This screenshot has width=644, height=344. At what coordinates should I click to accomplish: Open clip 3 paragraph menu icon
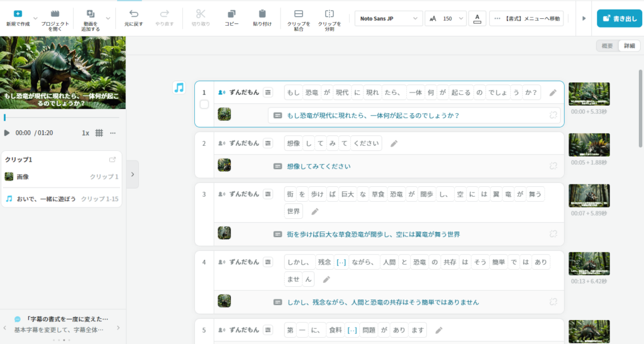coord(268,194)
